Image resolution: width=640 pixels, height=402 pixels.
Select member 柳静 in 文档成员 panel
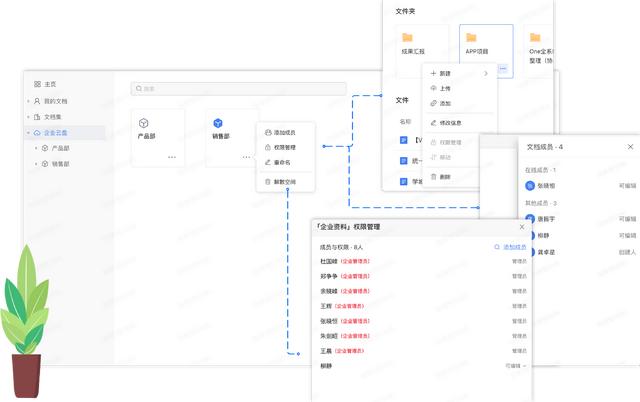[543, 235]
